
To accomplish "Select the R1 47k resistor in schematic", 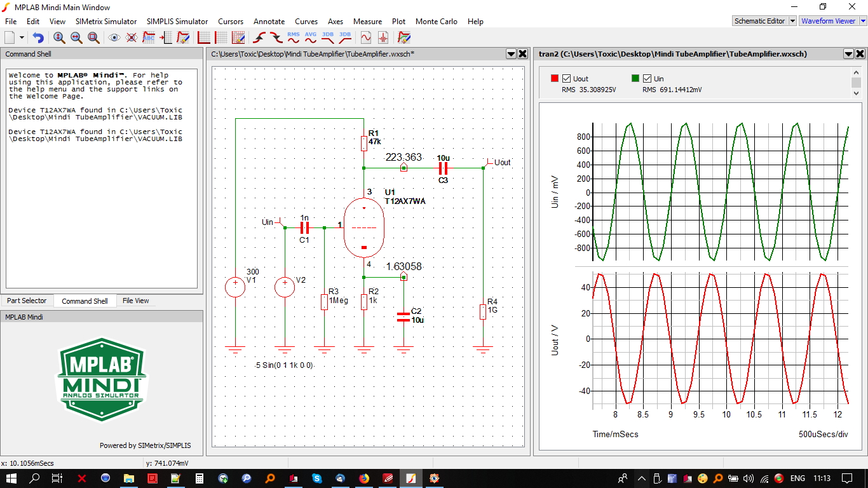I will 364,142.
